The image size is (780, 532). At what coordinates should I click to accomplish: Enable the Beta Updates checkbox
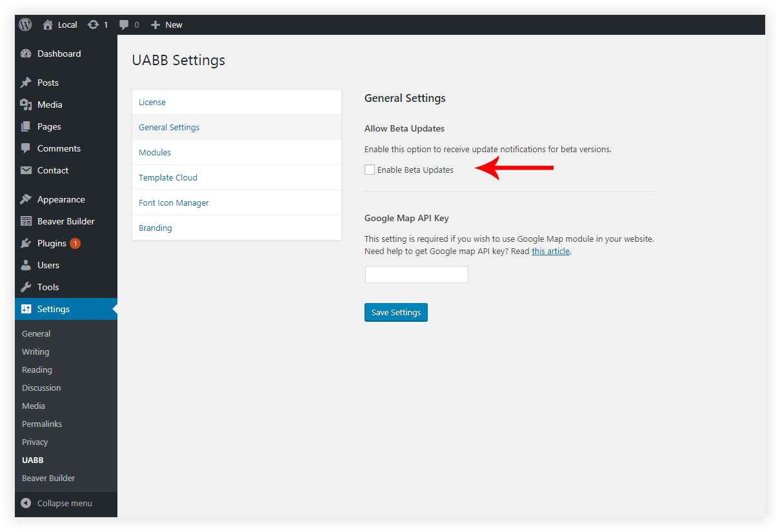pyautogui.click(x=370, y=170)
